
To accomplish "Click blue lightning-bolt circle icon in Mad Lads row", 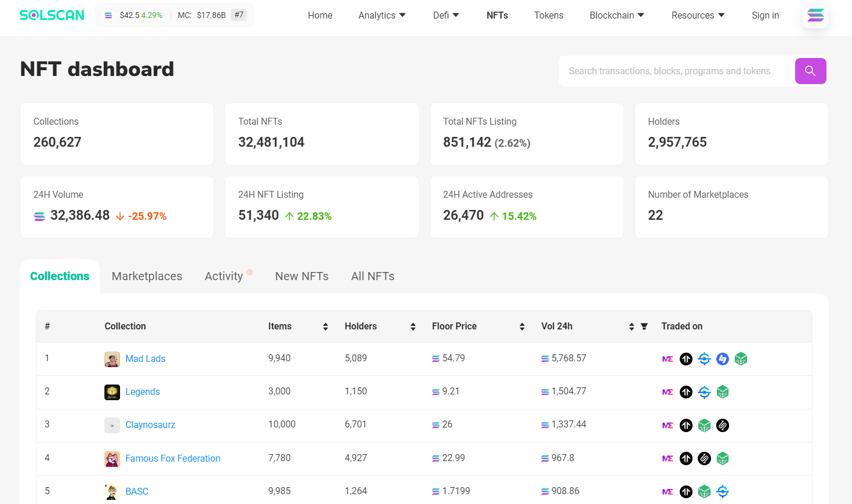I will 723,359.
